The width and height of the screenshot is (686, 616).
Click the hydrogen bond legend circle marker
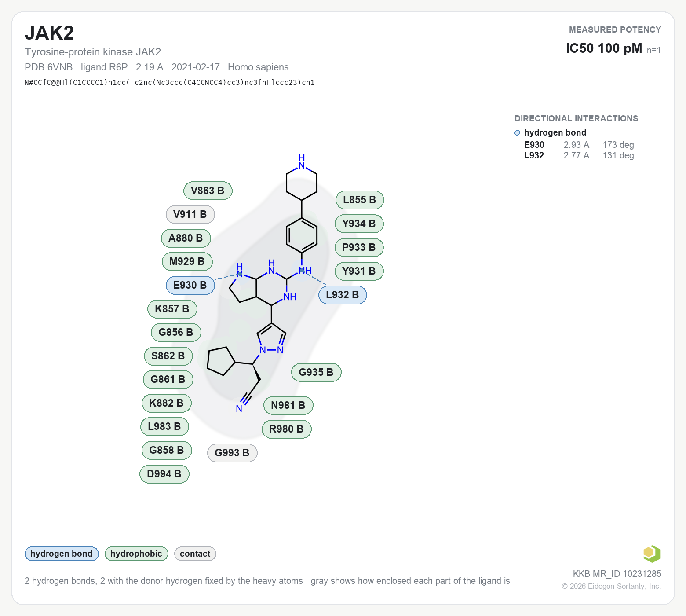tap(517, 133)
